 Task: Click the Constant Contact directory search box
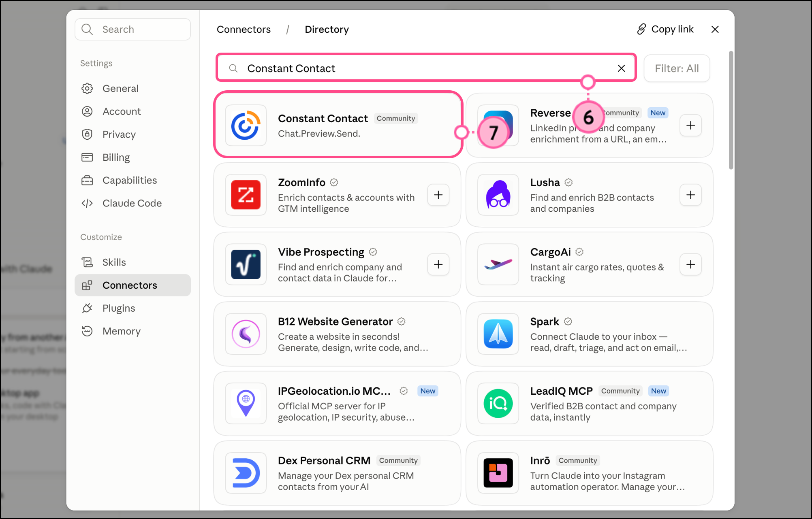(425, 68)
